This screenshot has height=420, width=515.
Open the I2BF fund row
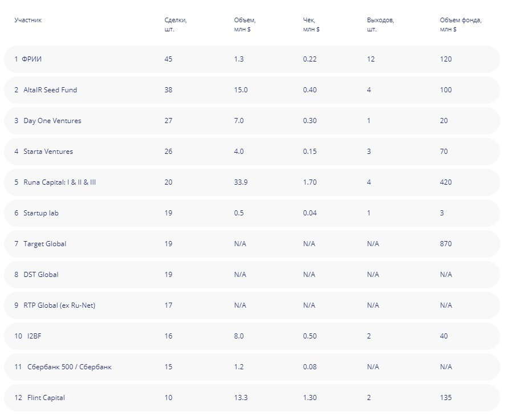click(34, 336)
